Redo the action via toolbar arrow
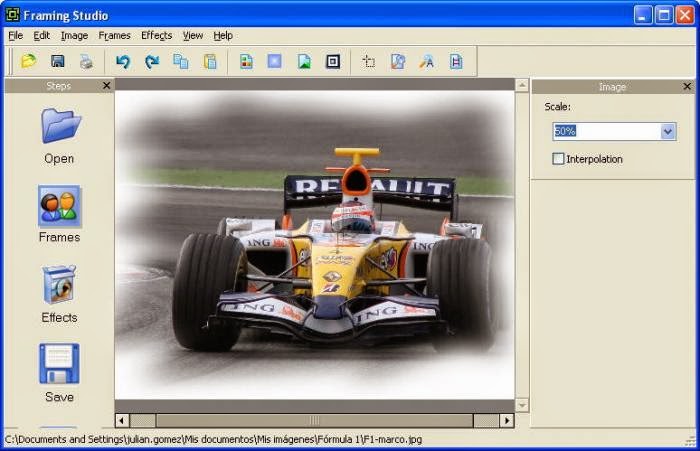Image resolution: width=700 pixels, height=451 pixels. [152, 62]
